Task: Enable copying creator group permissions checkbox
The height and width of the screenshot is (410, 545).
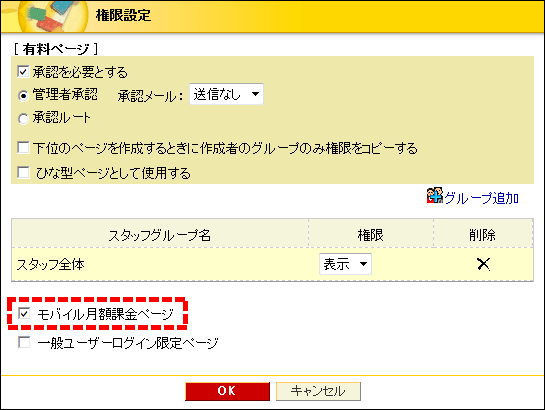Action: point(23,148)
